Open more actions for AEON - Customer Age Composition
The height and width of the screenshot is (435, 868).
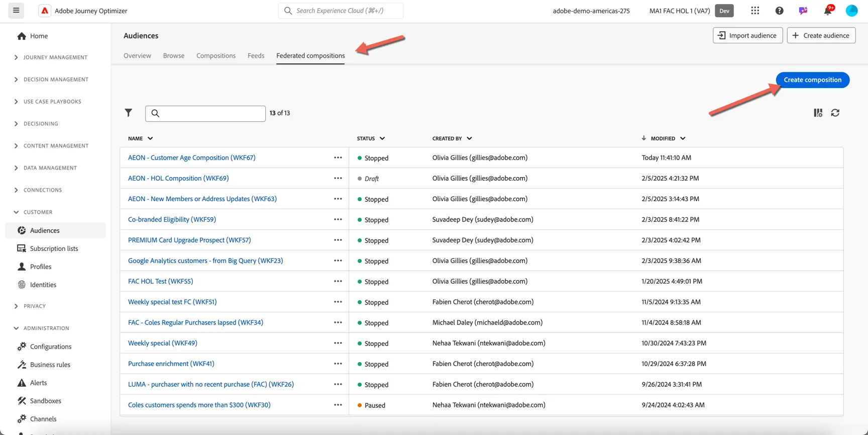(338, 158)
